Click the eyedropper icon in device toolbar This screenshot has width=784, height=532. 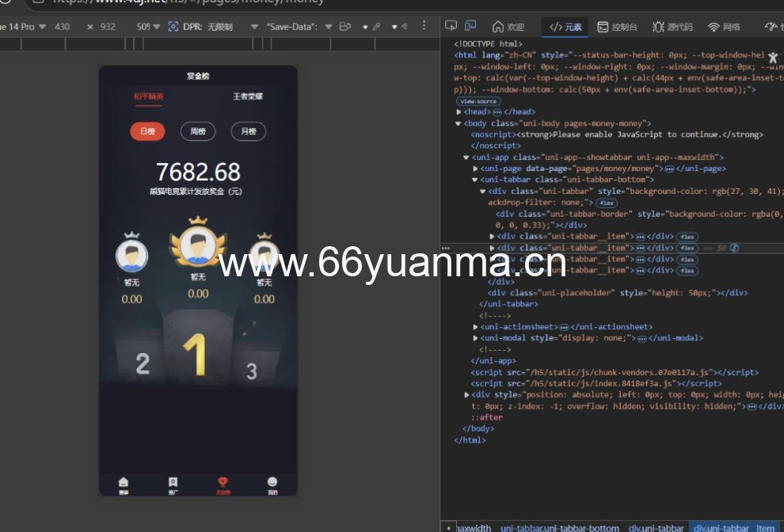click(376, 26)
